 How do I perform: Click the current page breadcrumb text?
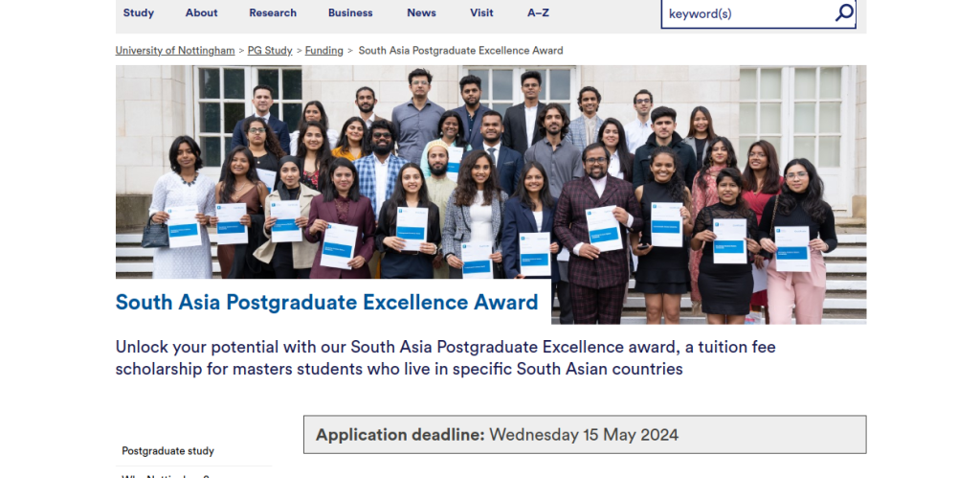click(x=460, y=51)
